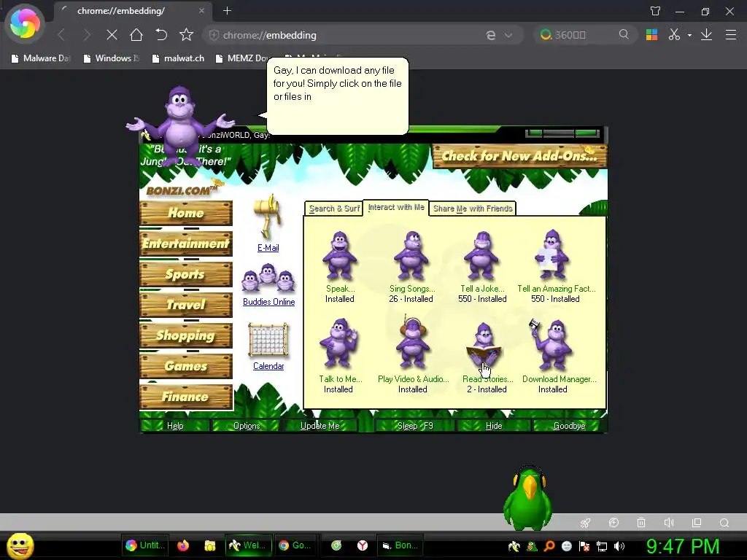Click the Home wooden sign button
Image resolution: width=747 pixels, height=560 pixels.
click(x=186, y=213)
